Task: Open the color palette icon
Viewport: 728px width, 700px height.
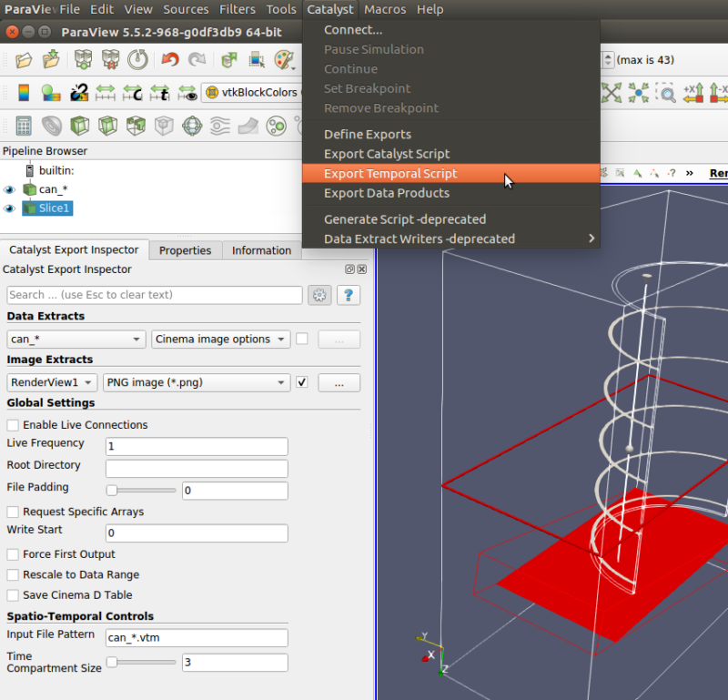Action: pos(285,60)
